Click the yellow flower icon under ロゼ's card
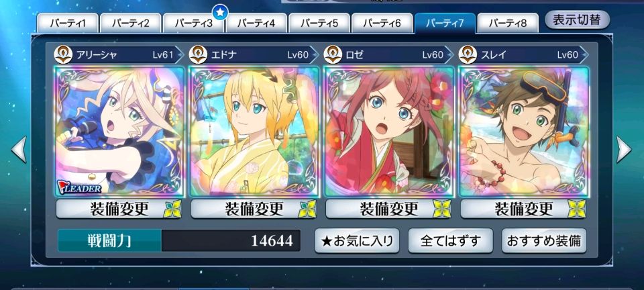 [442, 209]
